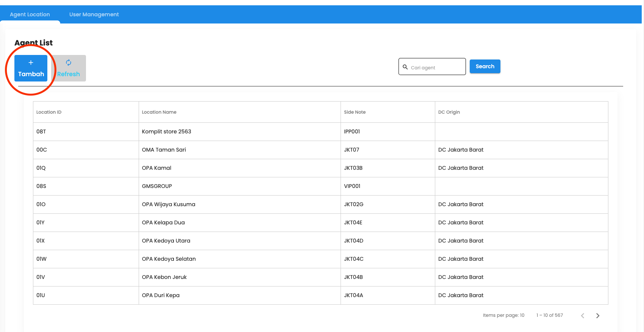Click the Refresh circular arrows icon

click(69, 63)
